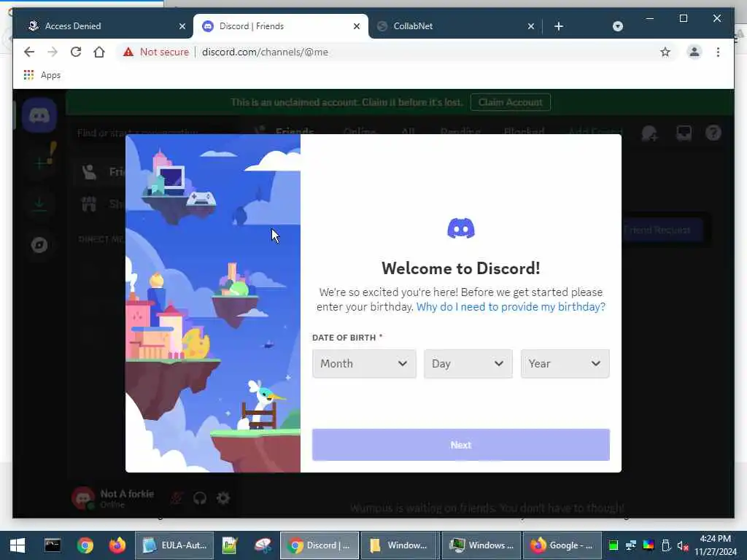Click the Not secure warning indicator
Viewport: 747px width, 560px height.
[156, 52]
